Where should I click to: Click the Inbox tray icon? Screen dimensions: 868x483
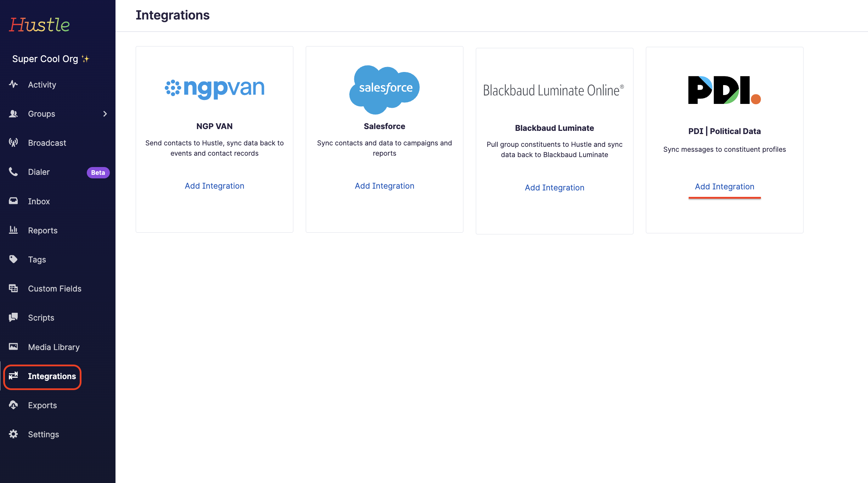13,201
